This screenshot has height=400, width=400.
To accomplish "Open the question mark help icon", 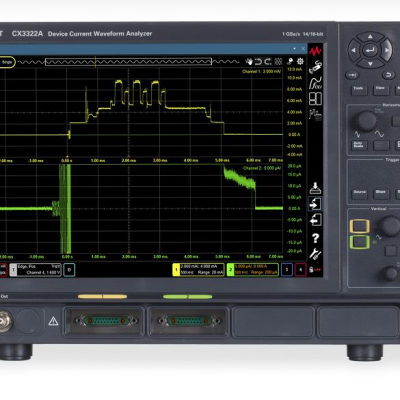I will coord(315,238).
